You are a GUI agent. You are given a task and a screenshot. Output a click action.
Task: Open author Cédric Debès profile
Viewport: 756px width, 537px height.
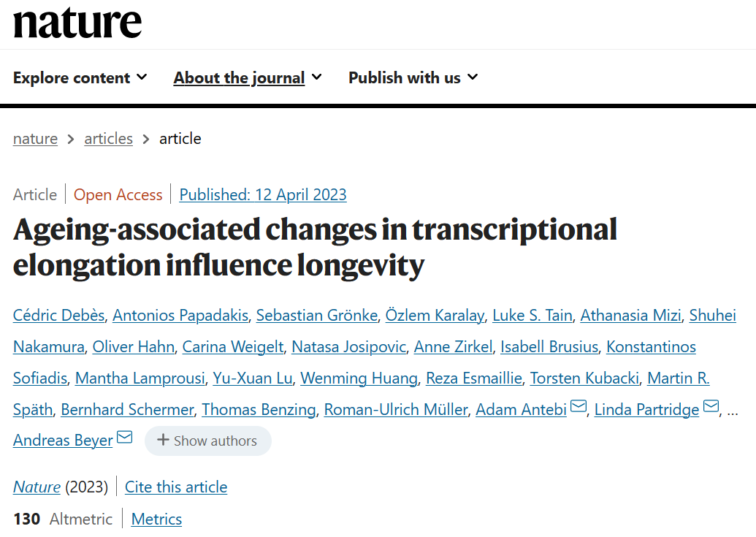[x=59, y=316]
